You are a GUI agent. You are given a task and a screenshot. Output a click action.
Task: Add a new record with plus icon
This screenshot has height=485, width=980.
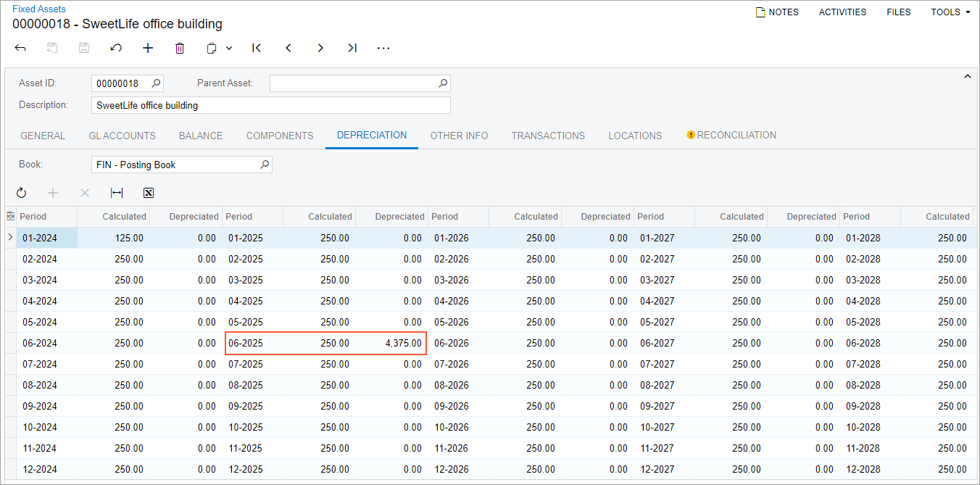click(x=148, y=48)
